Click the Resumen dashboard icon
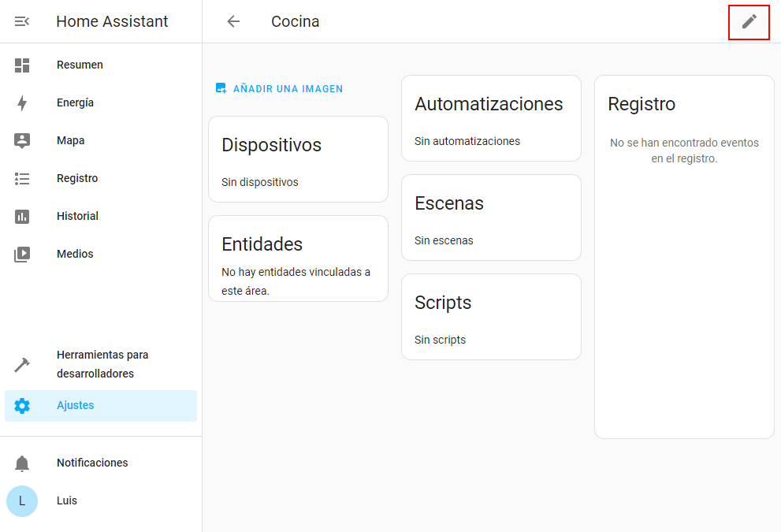 (x=22, y=65)
